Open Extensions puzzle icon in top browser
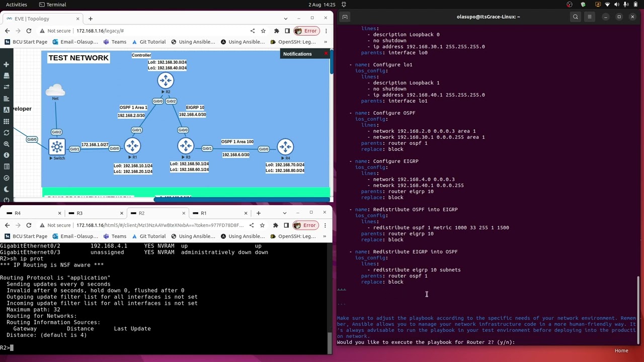The height and width of the screenshot is (362, 644). point(276,31)
